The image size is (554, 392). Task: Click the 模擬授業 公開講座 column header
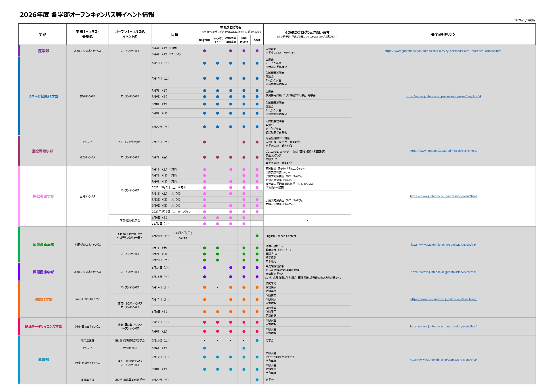(x=231, y=40)
